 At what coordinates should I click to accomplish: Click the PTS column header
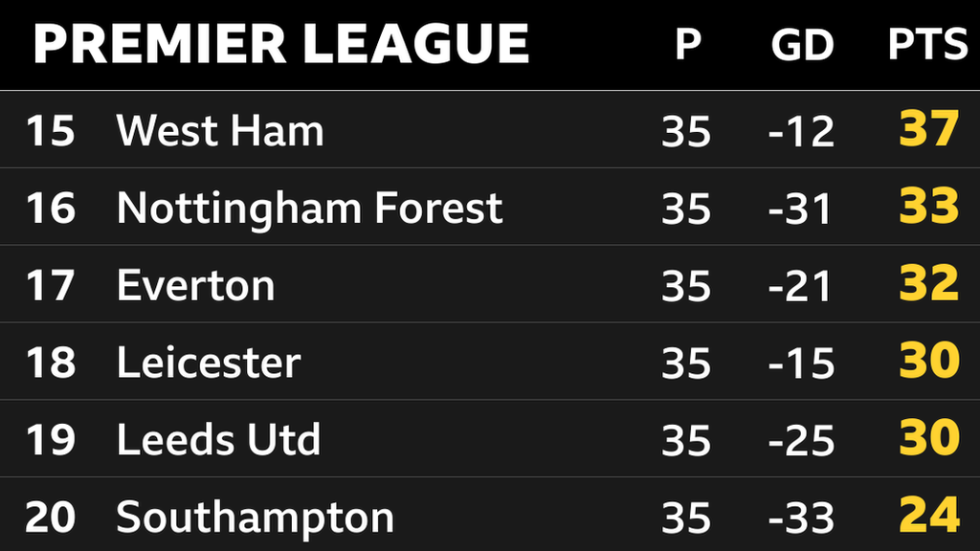[x=927, y=45]
